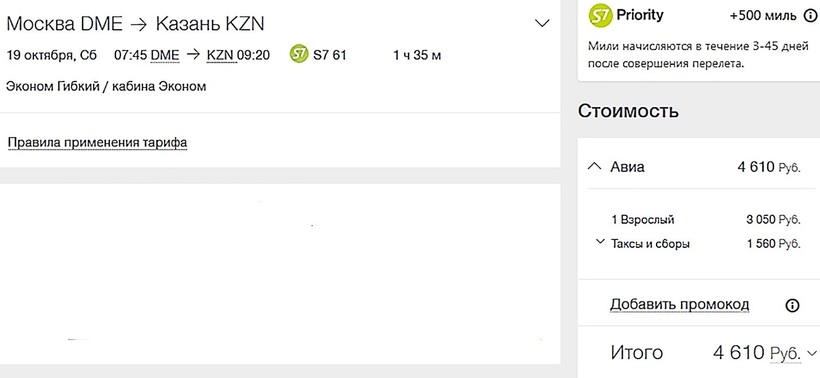Open info icon next to Добавить промокод
Image resolution: width=820 pixels, height=378 pixels.
(x=792, y=305)
